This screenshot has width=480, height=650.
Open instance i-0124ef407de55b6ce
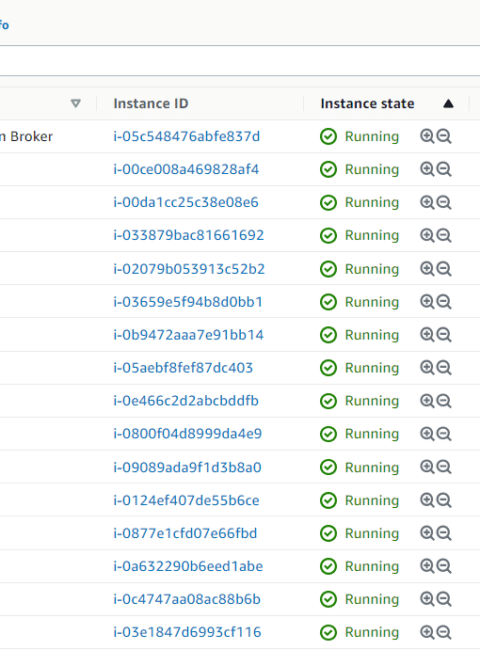tap(187, 500)
